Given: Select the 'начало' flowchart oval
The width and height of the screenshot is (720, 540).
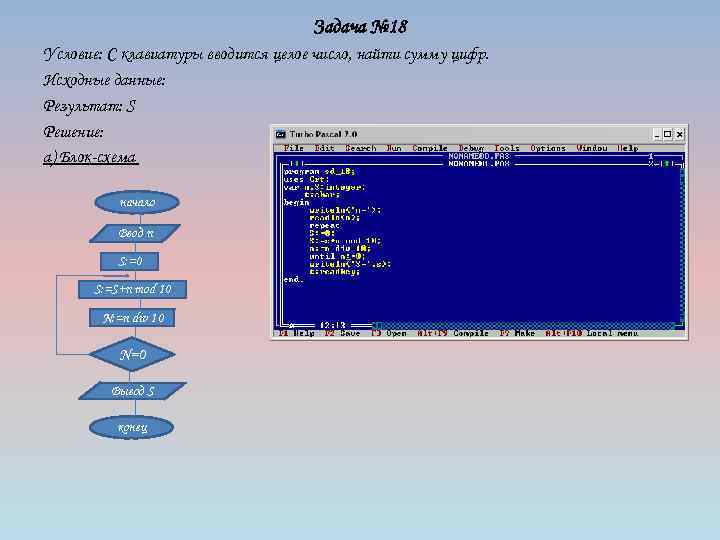Looking at the screenshot, I should coord(137,202).
